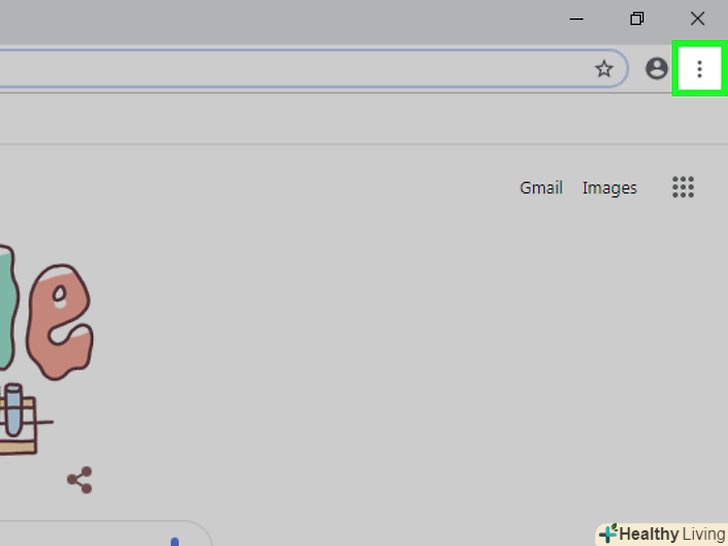
Task: Share the Google Doodle
Action: pos(80,480)
